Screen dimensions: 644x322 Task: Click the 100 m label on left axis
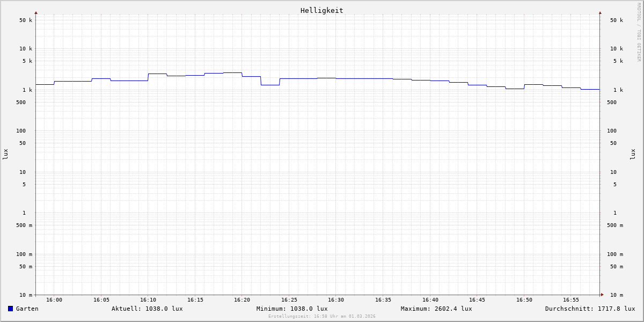click(24, 254)
